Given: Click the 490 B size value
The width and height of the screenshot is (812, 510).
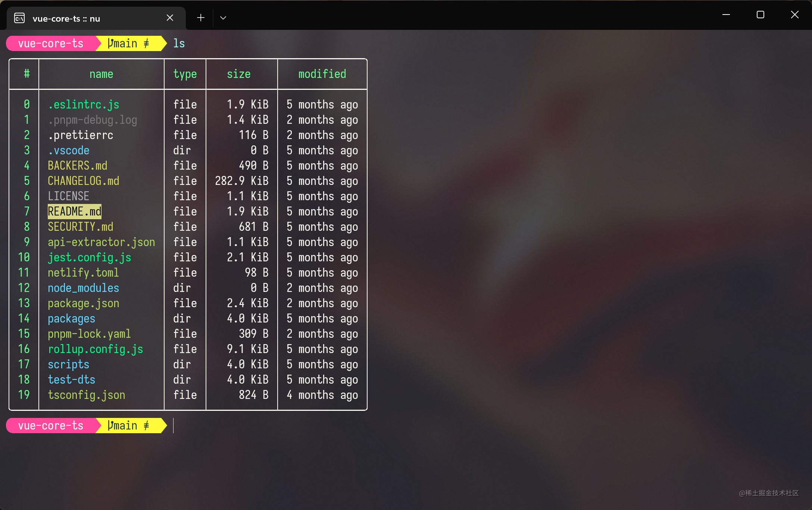Looking at the screenshot, I should [x=254, y=166].
